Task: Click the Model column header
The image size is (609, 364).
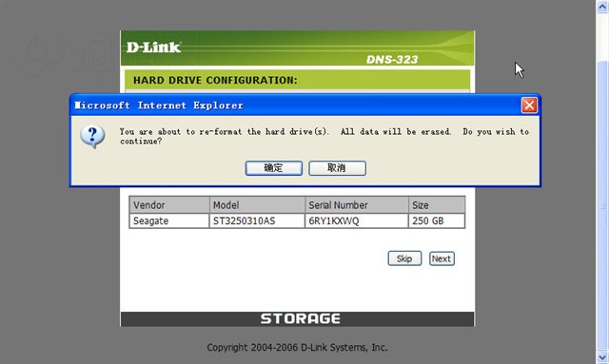Action: point(257,205)
